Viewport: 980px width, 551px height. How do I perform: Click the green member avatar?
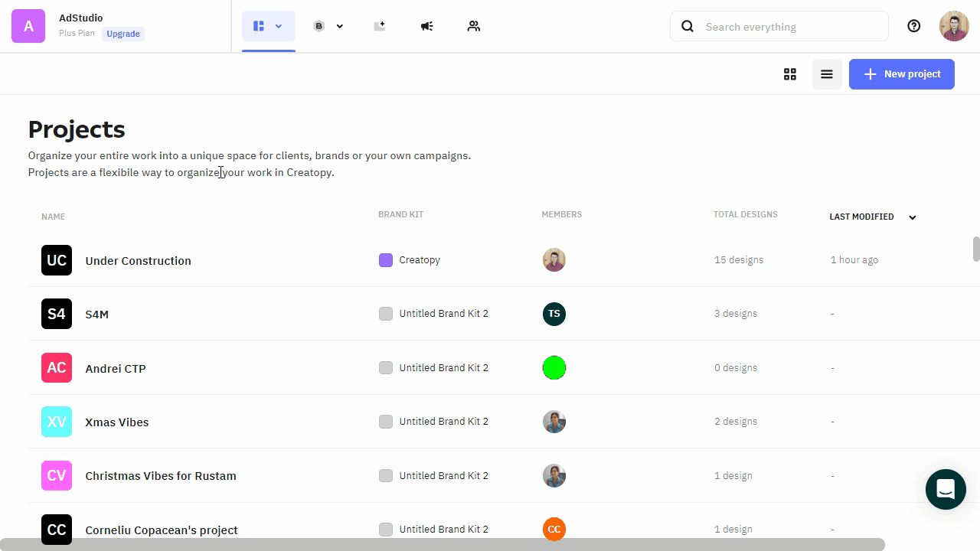click(x=554, y=368)
